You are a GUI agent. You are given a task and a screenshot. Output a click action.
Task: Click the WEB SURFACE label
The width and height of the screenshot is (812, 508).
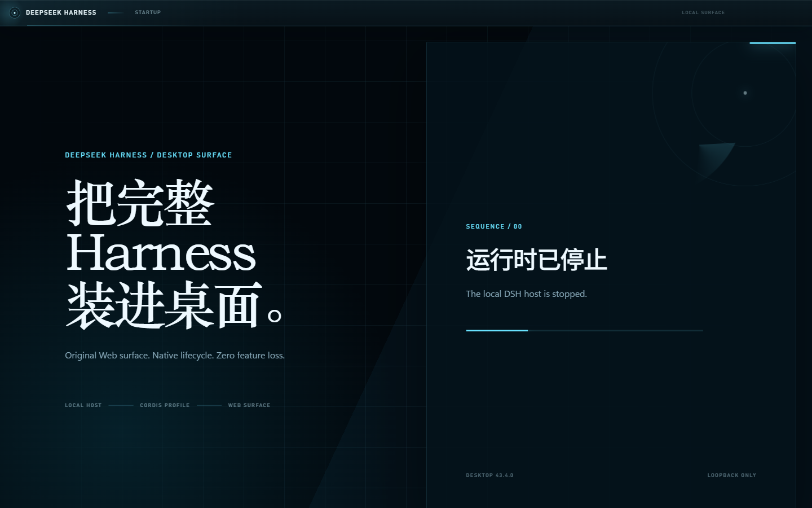point(249,405)
